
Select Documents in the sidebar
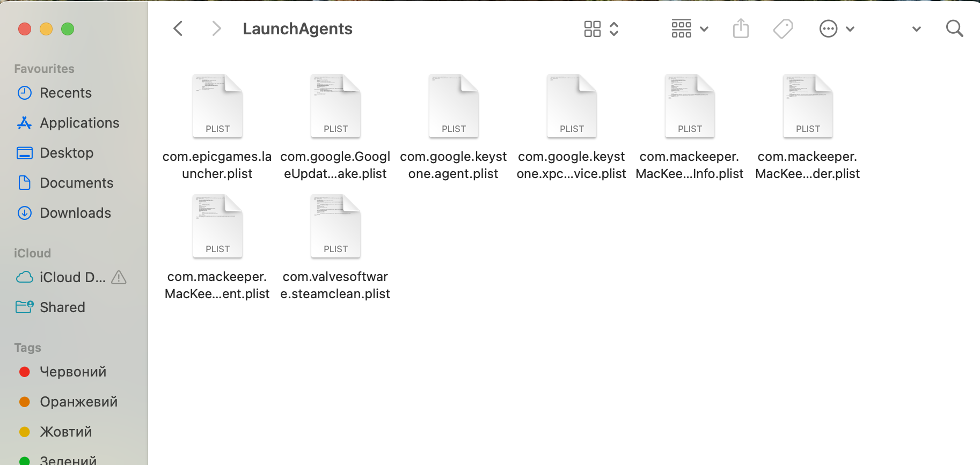[x=65, y=183]
